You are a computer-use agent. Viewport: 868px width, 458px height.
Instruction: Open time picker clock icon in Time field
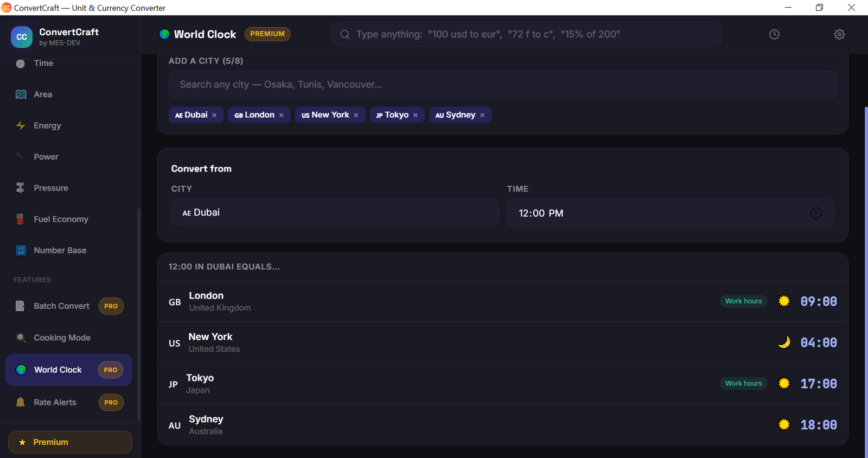pos(816,213)
